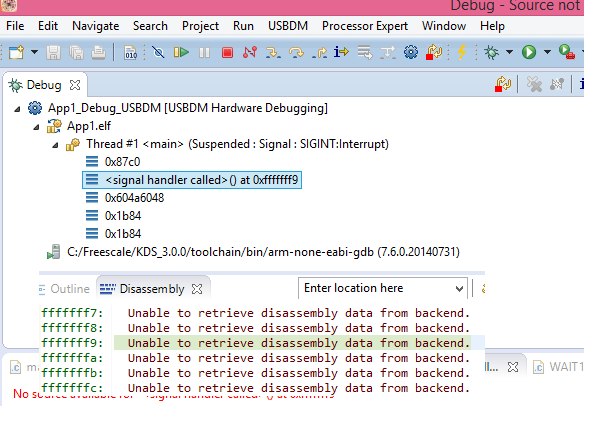The image size is (600, 437).
Task: Click the binary 010 build icon
Action: point(130,52)
